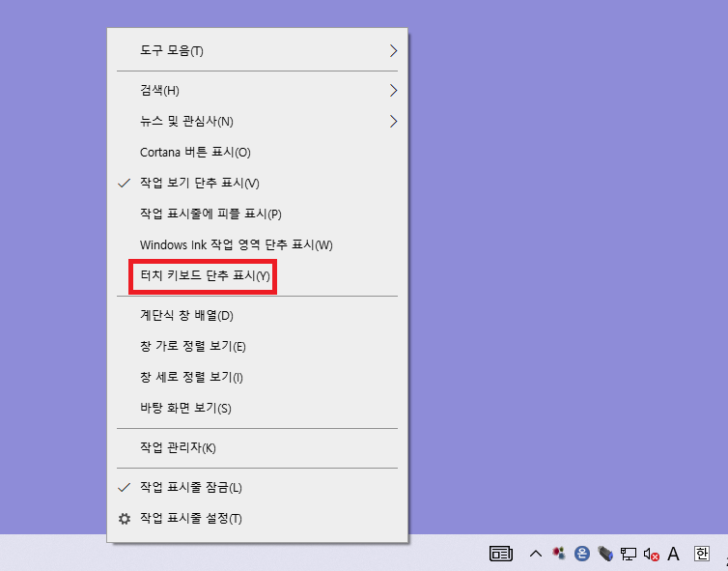The width and height of the screenshot is (728, 571).
Task: Select 창 세로 정렬 보기(I)
Action: tap(257, 377)
